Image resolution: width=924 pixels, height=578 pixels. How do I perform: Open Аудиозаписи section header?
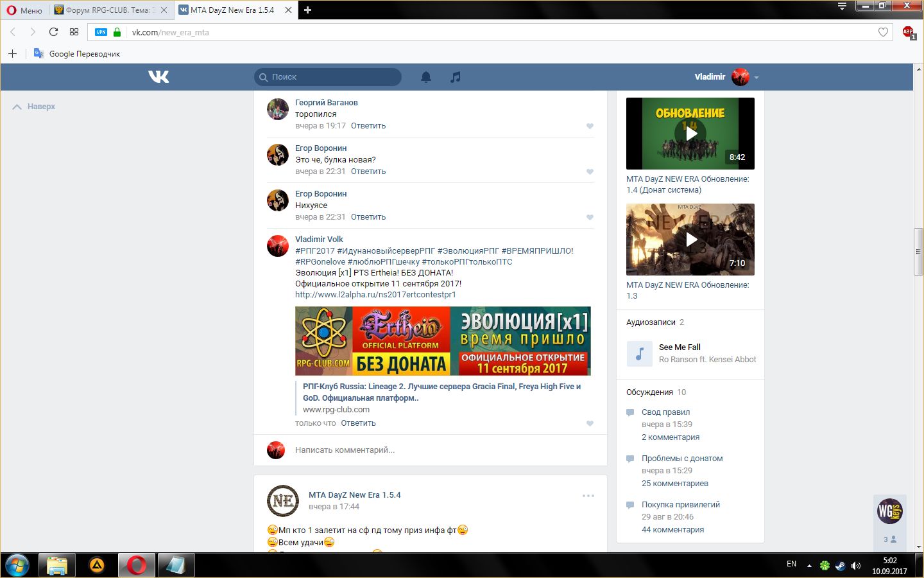click(x=651, y=322)
